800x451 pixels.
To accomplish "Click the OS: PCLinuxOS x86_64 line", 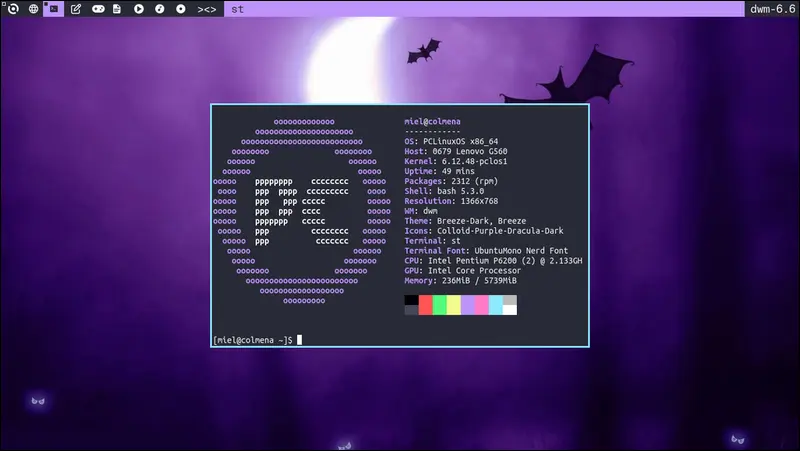I will (451, 141).
